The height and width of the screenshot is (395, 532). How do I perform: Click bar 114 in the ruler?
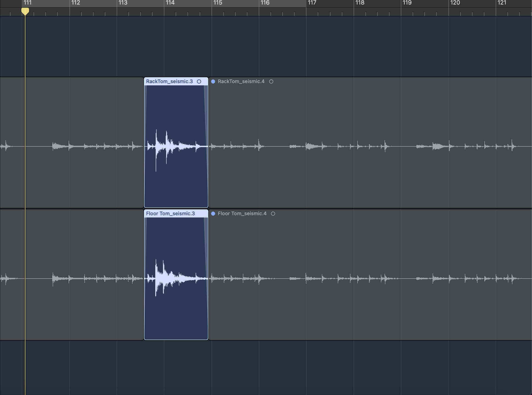pyautogui.click(x=170, y=3)
